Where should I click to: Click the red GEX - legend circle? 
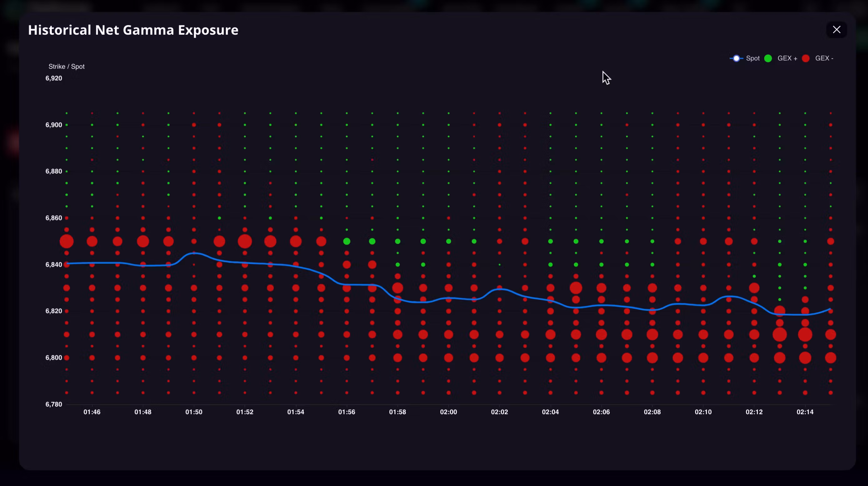tap(806, 58)
